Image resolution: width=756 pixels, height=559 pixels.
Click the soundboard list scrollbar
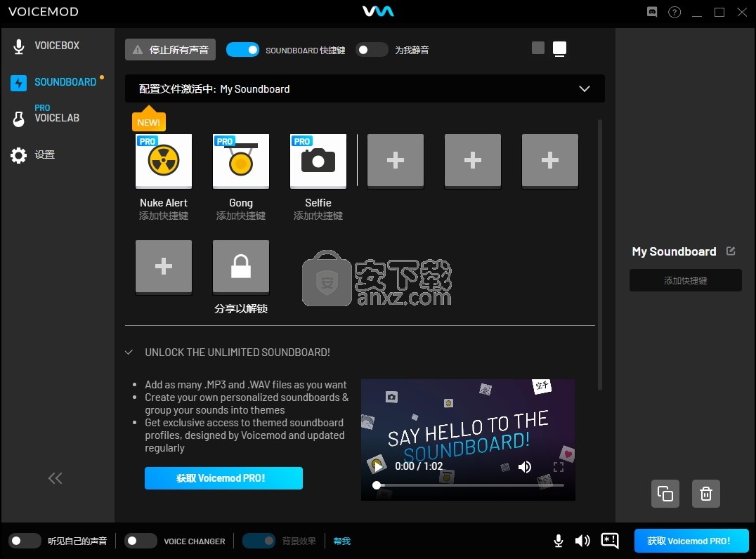pyautogui.click(x=600, y=254)
